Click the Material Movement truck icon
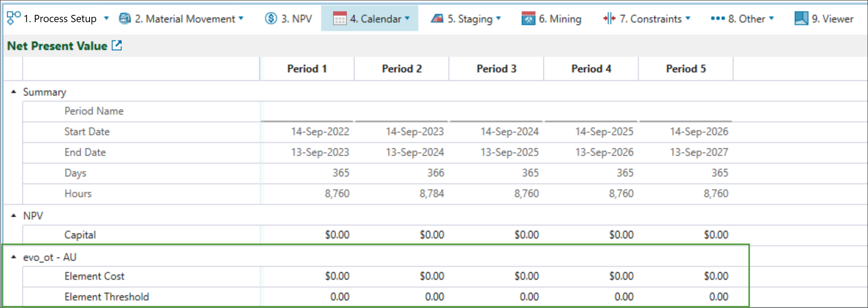Image resolution: width=868 pixels, height=308 pixels. tap(125, 18)
